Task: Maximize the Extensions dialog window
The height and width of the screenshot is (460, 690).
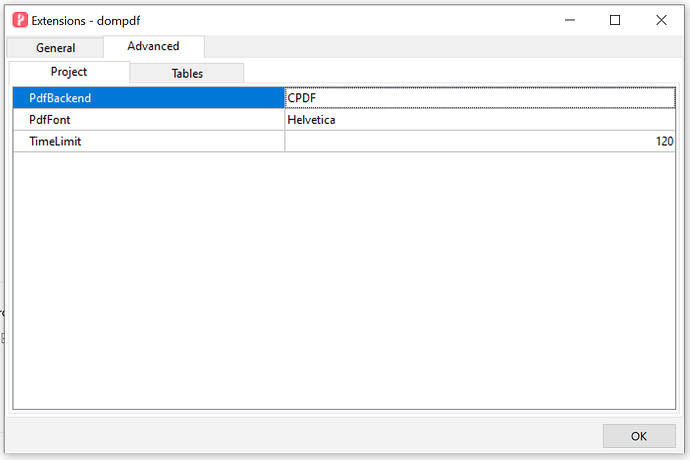Action: coord(615,20)
